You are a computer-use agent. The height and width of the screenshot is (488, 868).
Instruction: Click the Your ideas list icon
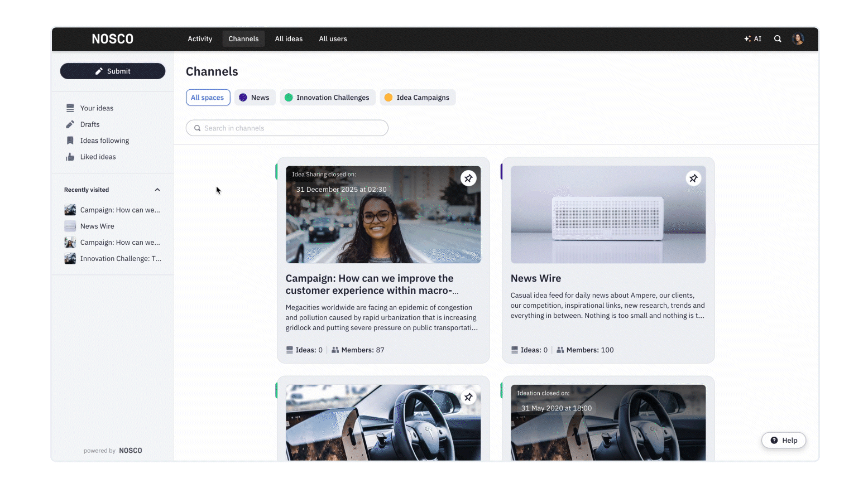(70, 108)
